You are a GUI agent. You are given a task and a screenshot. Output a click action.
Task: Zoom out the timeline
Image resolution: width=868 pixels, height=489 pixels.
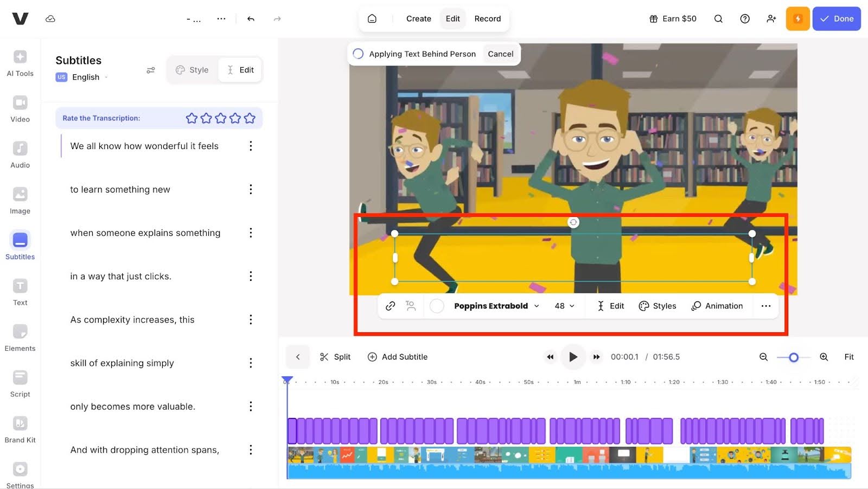[x=763, y=357]
